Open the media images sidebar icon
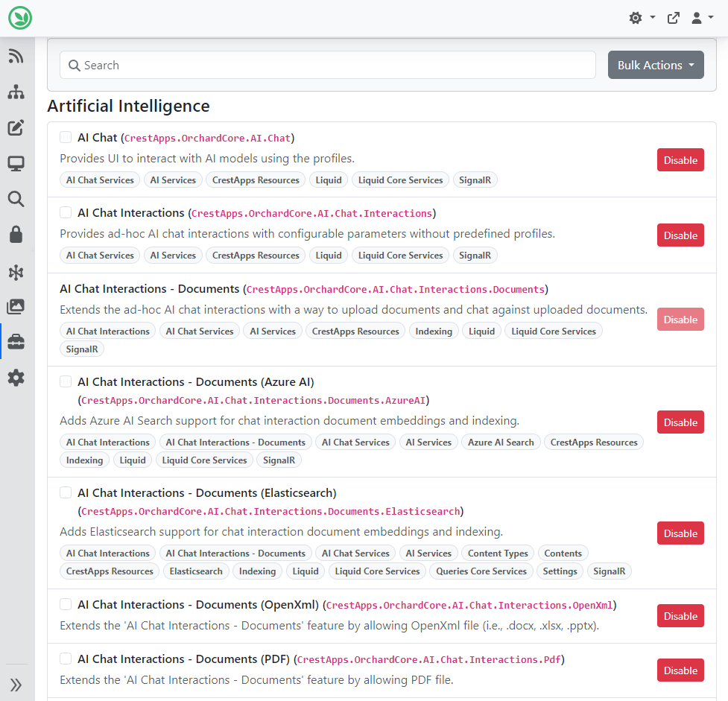728x701 pixels. pos(16,306)
